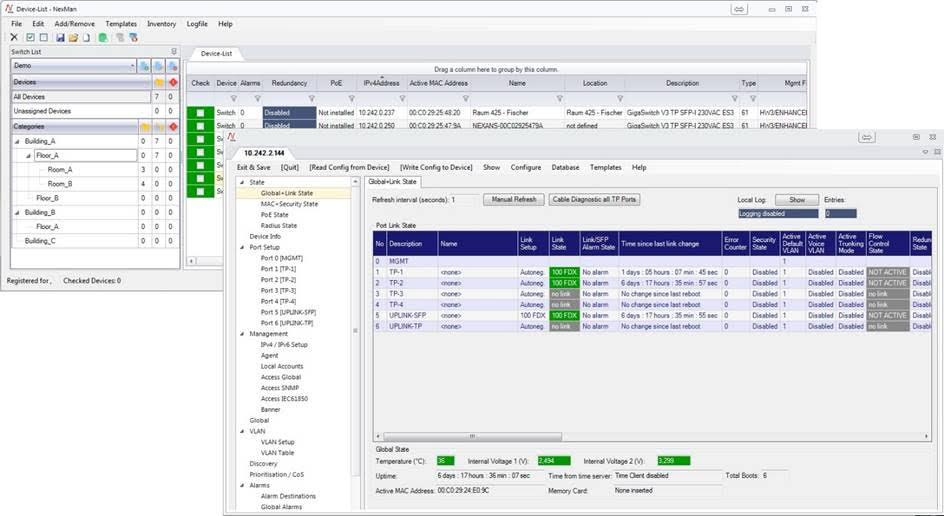
Task: Open the Inventory menu
Action: click(161, 23)
